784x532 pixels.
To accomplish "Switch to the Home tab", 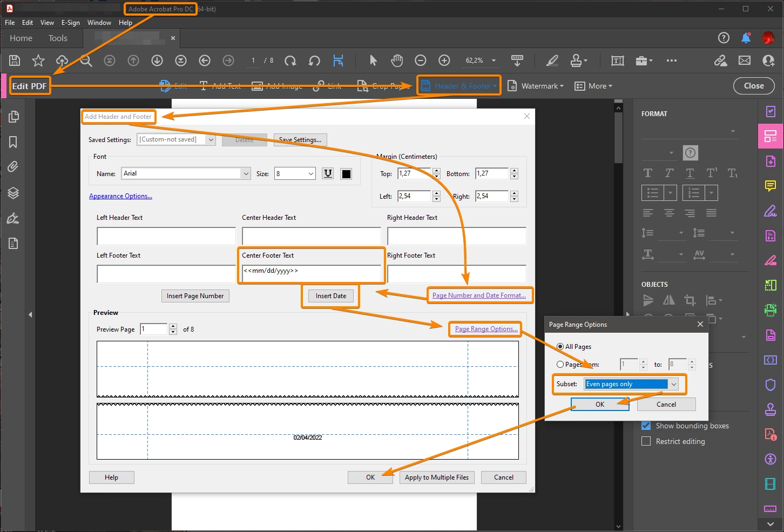I will pyautogui.click(x=21, y=38).
